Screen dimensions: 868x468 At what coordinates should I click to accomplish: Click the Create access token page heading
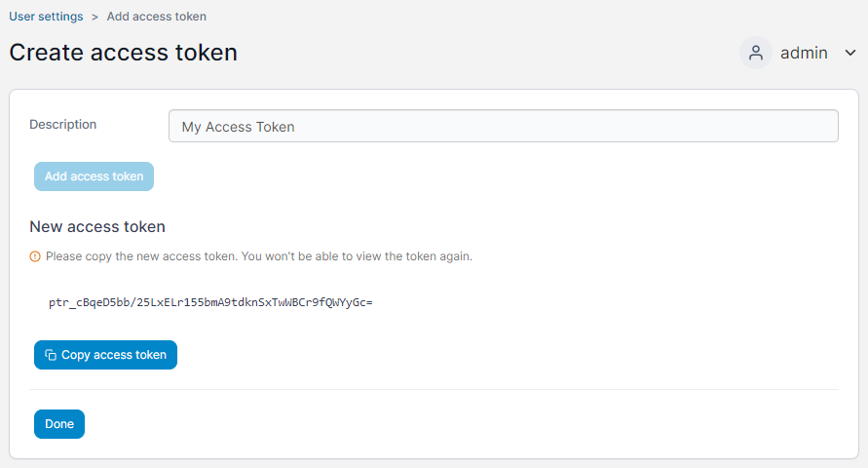click(x=124, y=53)
